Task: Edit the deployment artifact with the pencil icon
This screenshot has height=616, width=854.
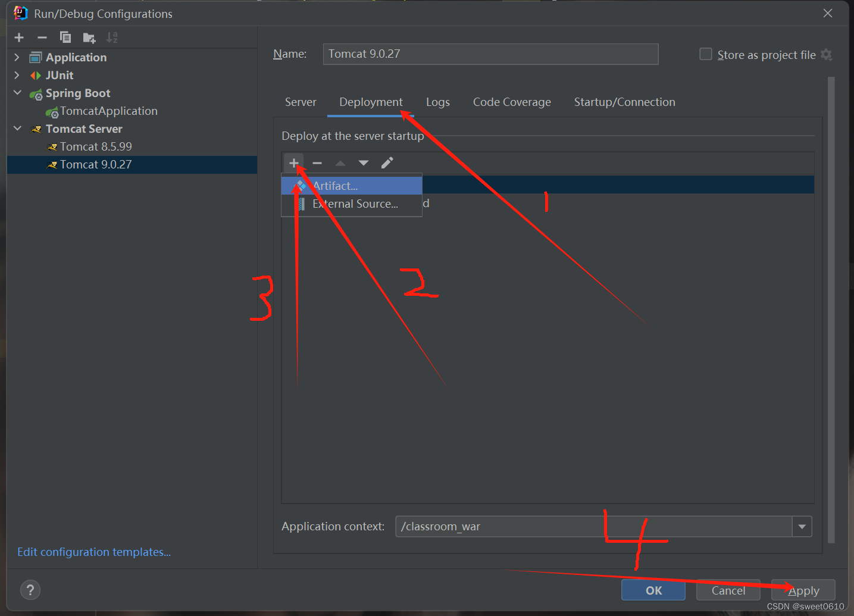Action: coord(387,162)
